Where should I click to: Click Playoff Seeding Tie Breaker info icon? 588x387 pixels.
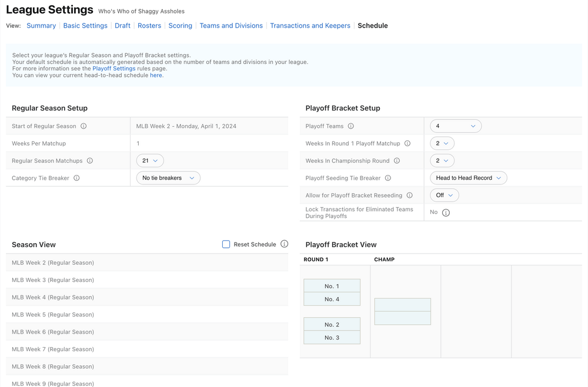[x=388, y=178]
